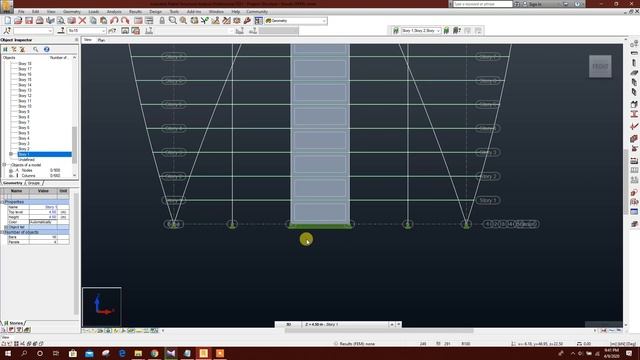The width and height of the screenshot is (640, 360).
Task: Click the I-section shape icon in right toolbar
Action: click(x=634, y=114)
